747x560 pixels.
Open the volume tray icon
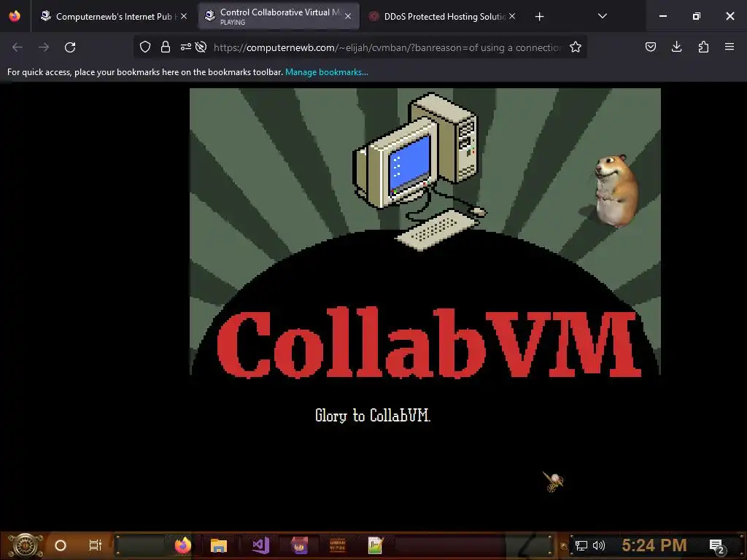pos(599,545)
